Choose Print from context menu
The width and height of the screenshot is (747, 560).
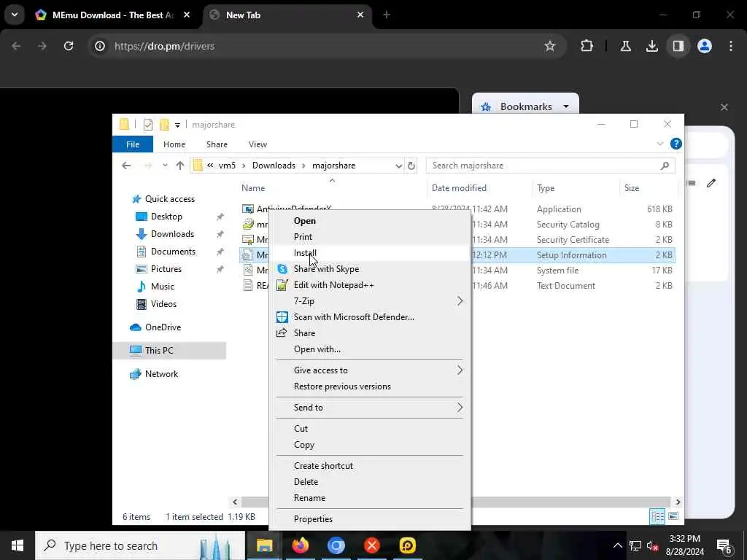point(370,237)
